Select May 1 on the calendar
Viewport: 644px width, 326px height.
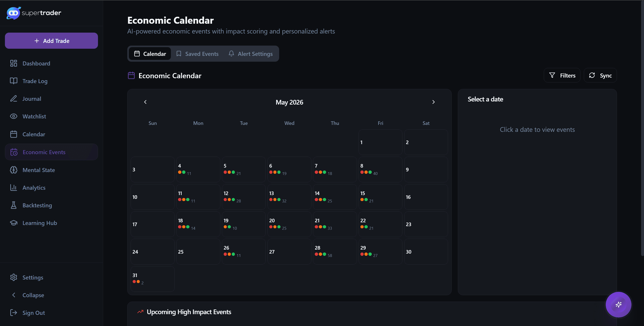point(380,142)
